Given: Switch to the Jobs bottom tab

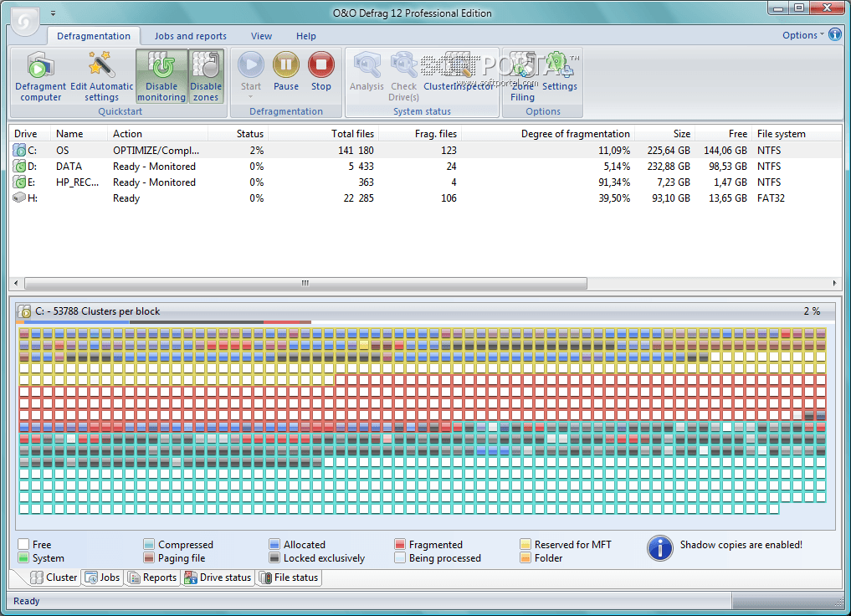Looking at the screenshot, I should (x=103, y=577).
